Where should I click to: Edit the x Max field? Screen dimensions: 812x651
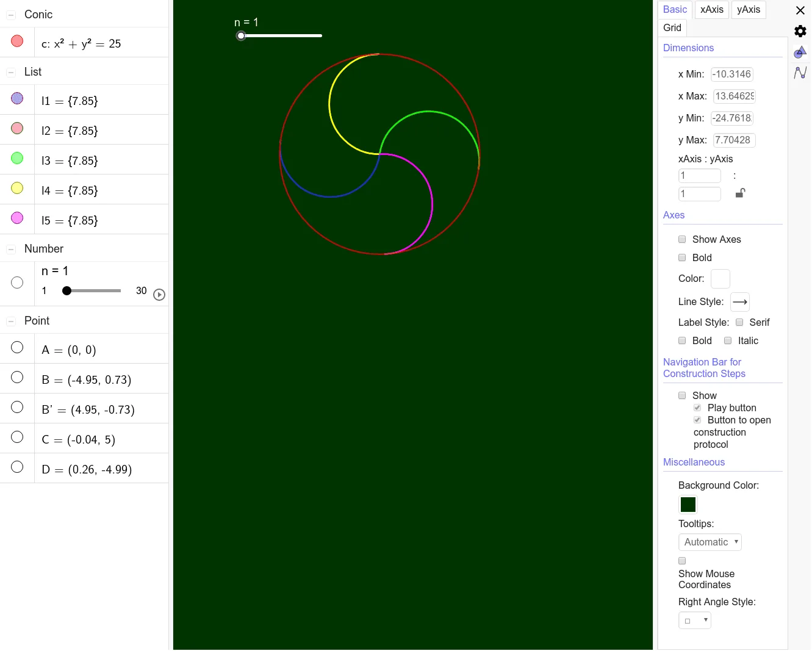[735, 96]
